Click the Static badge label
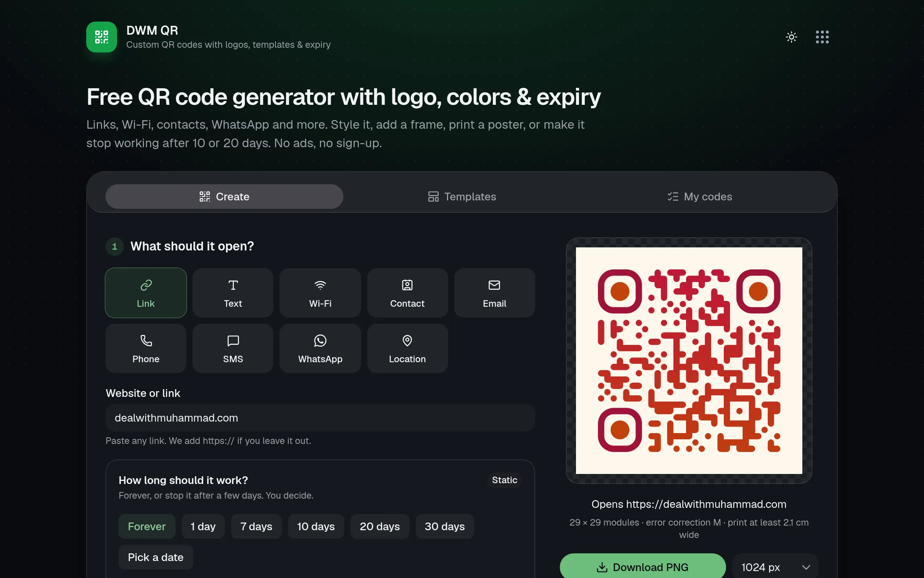Screen dimensions: 924x578 point(504,480)
